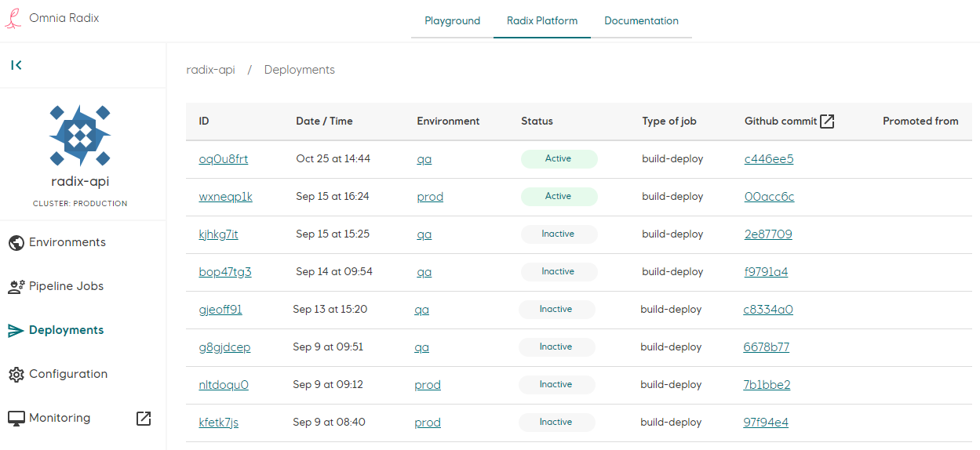The height and width of the screenshot is (450, 980).
Task: Open Github commit 2e87709
Action: pos(768,234)
